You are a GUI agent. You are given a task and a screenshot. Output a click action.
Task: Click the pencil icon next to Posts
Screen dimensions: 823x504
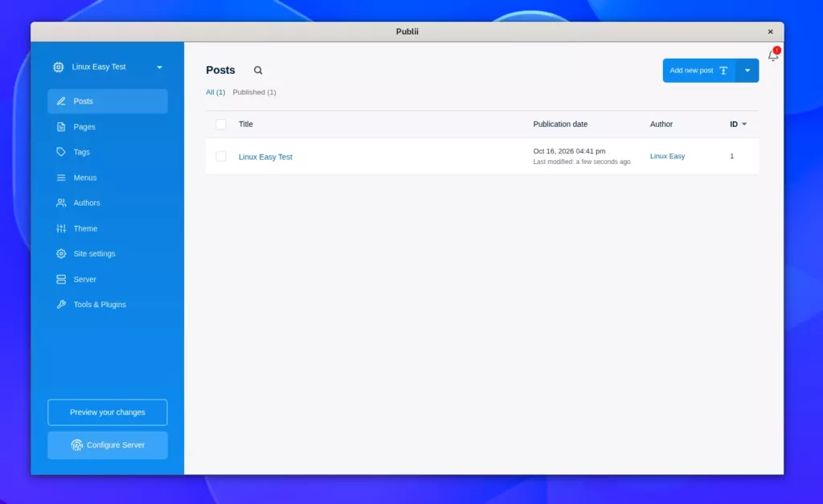[x=61, y=101]
